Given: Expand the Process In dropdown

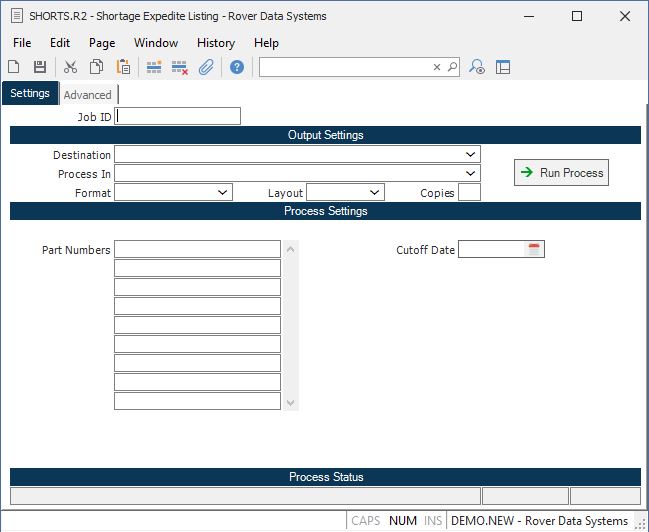Looking at the screenshot, I should pyautogui.click(x=470, y=174).
